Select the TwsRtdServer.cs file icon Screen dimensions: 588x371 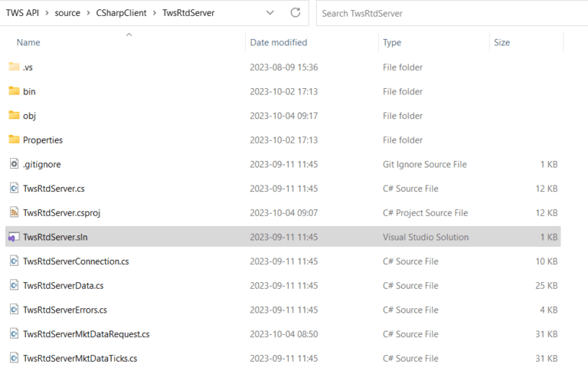pyautogui.click(x=14, y=188)
